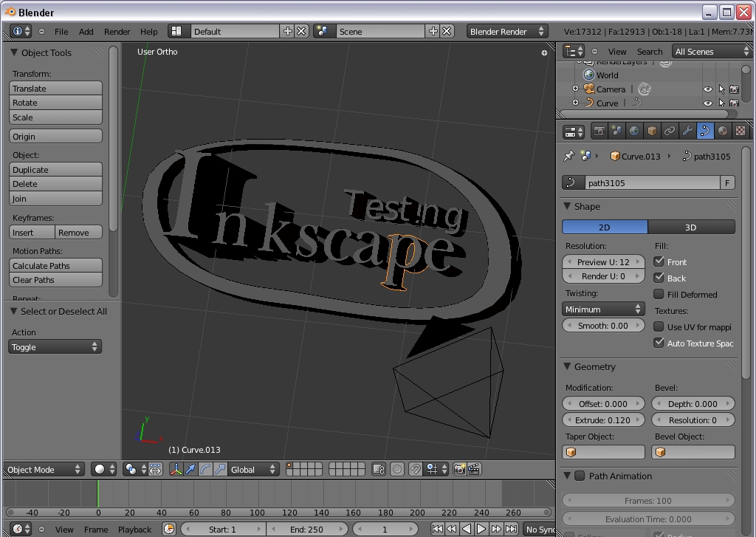Adjust the Smooth 0.00 slider field
Viewport: 756px width, 537px height.
[603, 326]
